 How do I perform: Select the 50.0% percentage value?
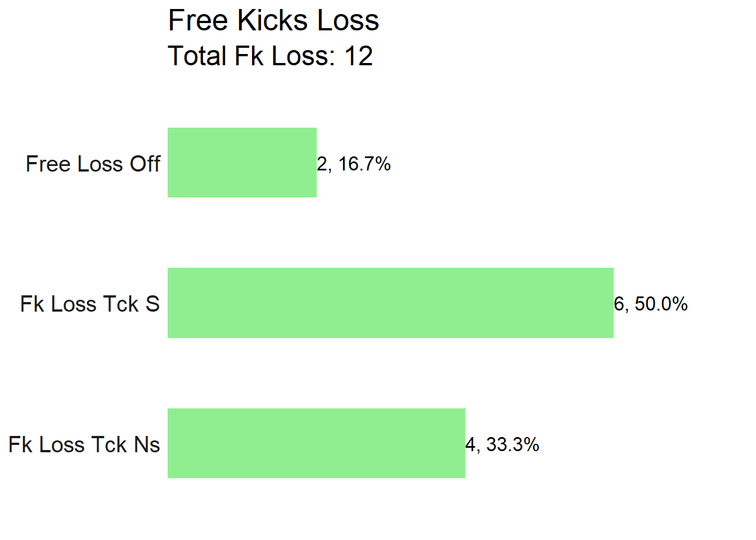tap(661, 304)
